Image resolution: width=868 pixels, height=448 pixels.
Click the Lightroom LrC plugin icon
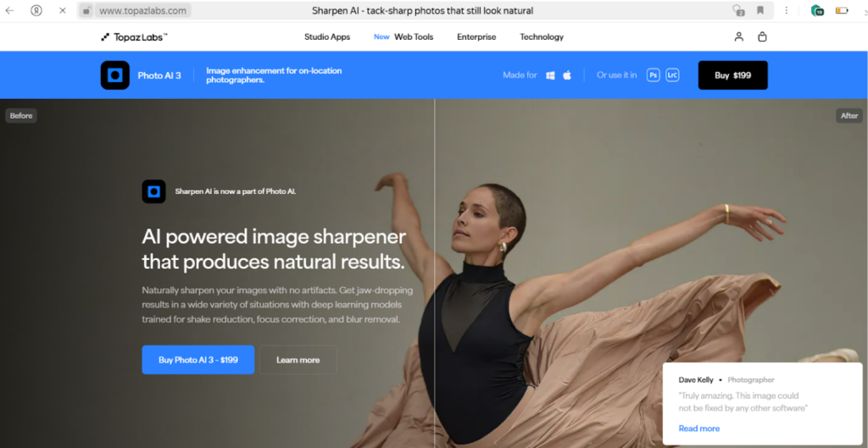pos(672,75)
